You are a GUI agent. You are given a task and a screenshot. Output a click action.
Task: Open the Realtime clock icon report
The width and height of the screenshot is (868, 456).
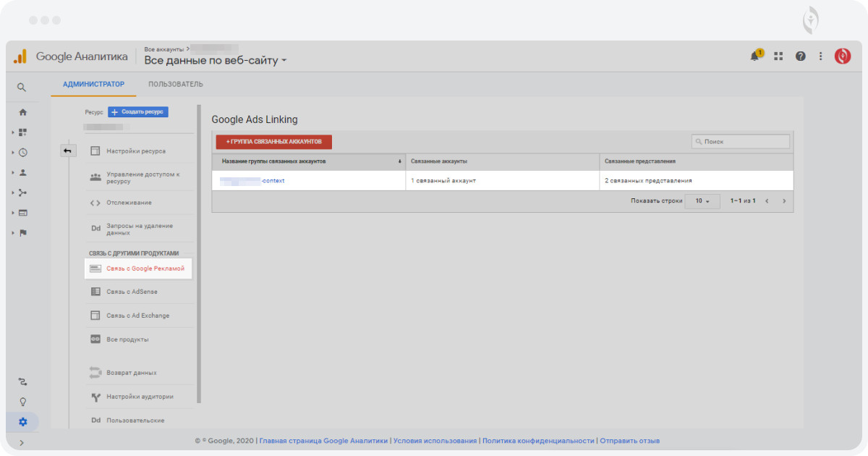coord(22,153)
